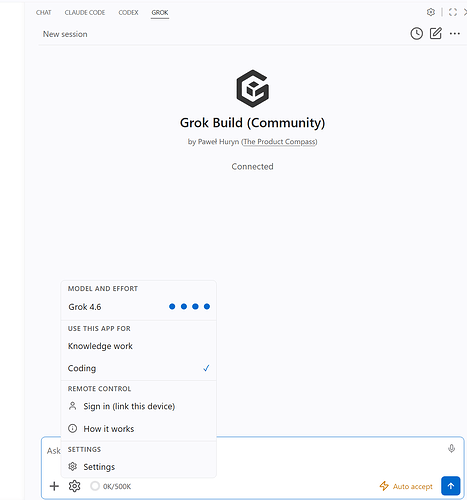Open the three-dot more options menu
The height and width of the screenshot is (500, 467).
click(455, 34)
